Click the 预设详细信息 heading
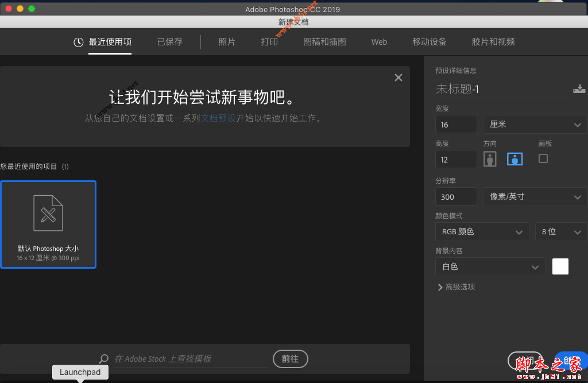Screen dimensions: 588x383 point(455,71)
